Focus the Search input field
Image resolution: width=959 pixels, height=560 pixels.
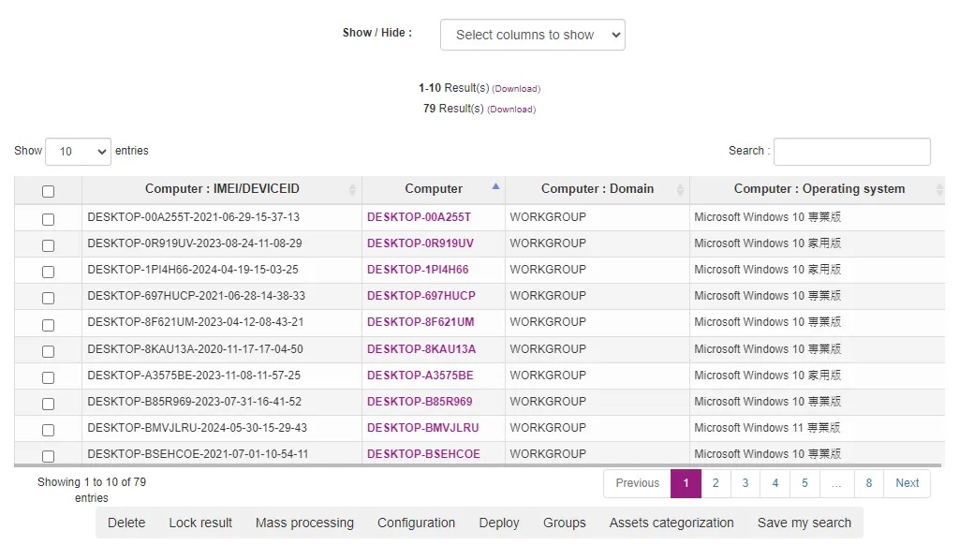pyautogui.click(x=852, y=151)
